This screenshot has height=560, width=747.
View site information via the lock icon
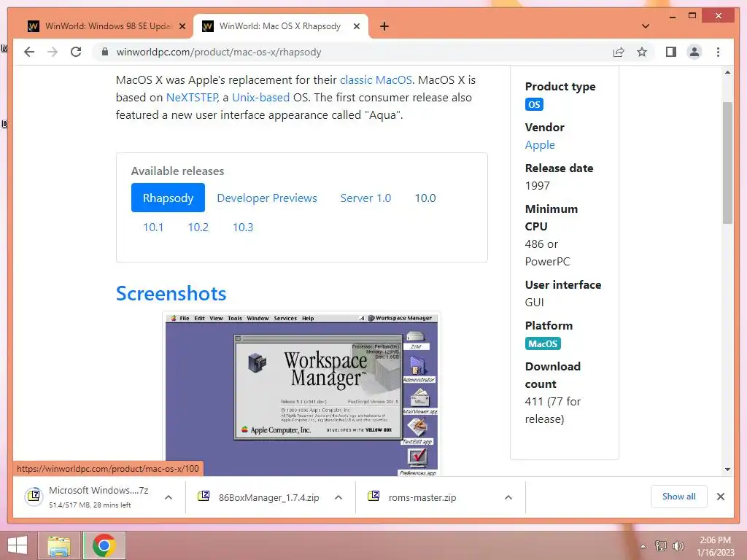[x=105, y=52]
